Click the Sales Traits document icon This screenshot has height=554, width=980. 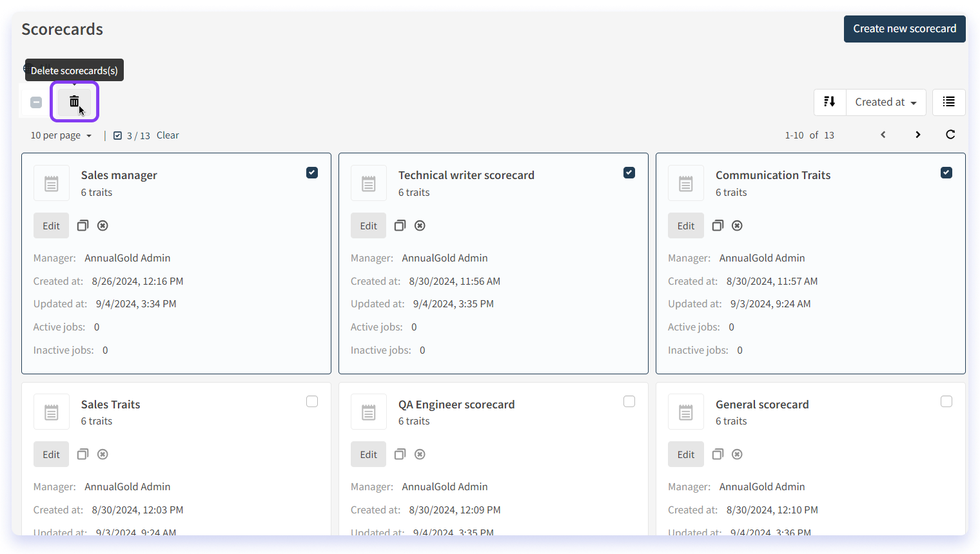point(52,412)
